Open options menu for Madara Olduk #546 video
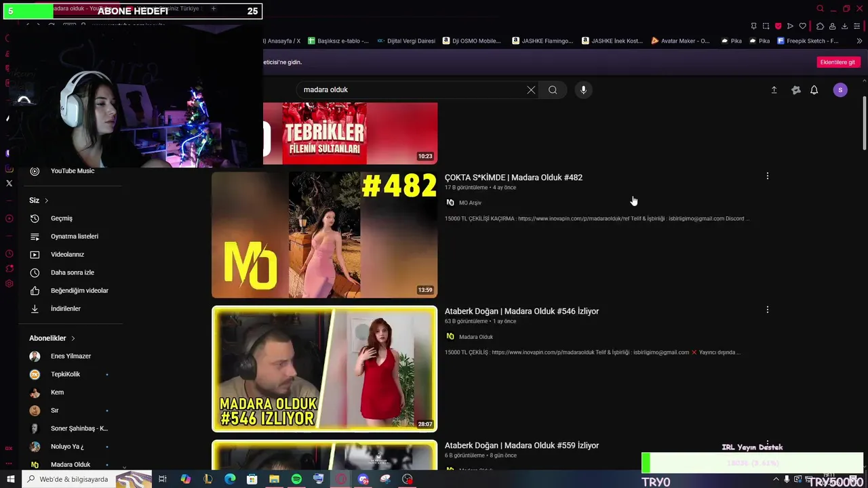868x488 pixels. 767,310
